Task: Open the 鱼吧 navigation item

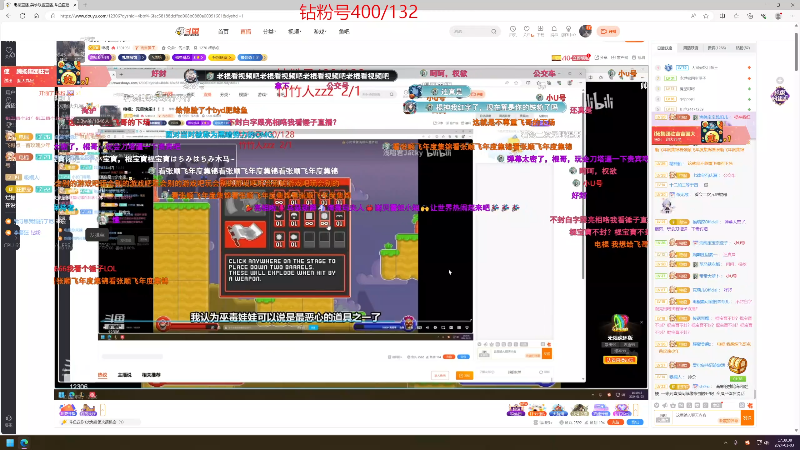Action: 344,32
